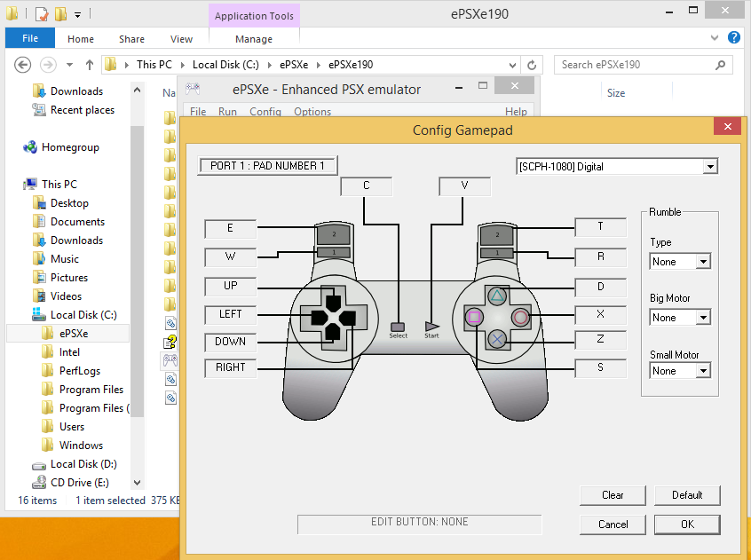Open the Home ribbon tab
The width and height of the screenshot is (751, 560).
(81, 39)
